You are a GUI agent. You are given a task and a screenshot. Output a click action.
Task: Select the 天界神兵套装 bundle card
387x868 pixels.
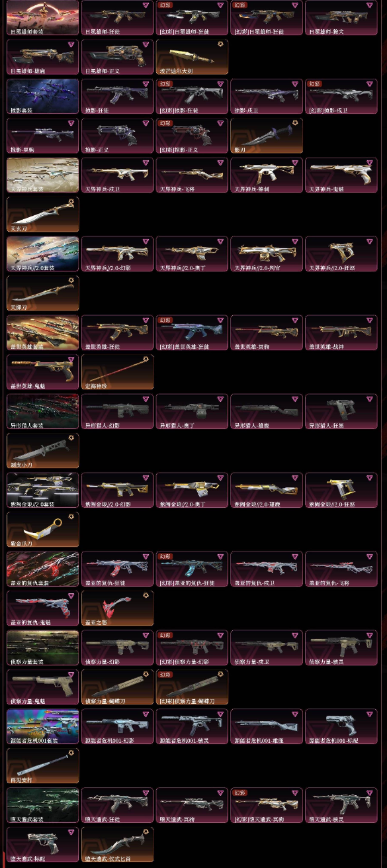42,175
